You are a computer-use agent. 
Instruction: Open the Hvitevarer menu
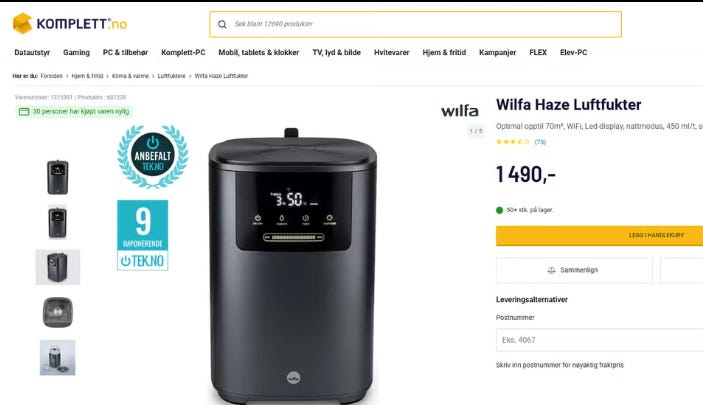pos(391,52)
